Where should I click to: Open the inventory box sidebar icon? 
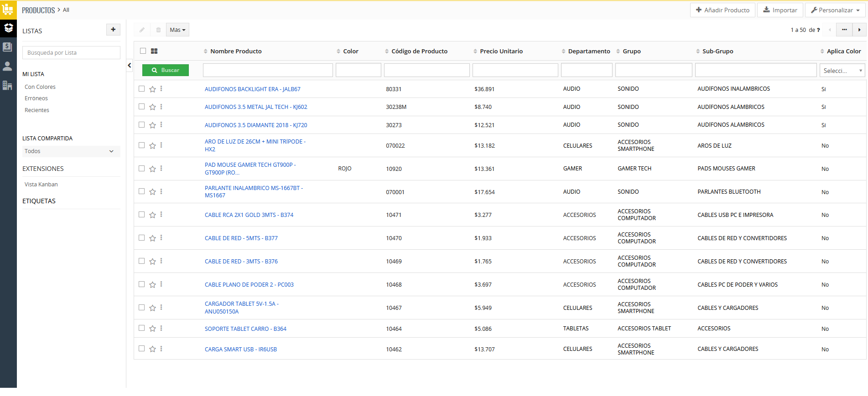[x=8, y=28]
